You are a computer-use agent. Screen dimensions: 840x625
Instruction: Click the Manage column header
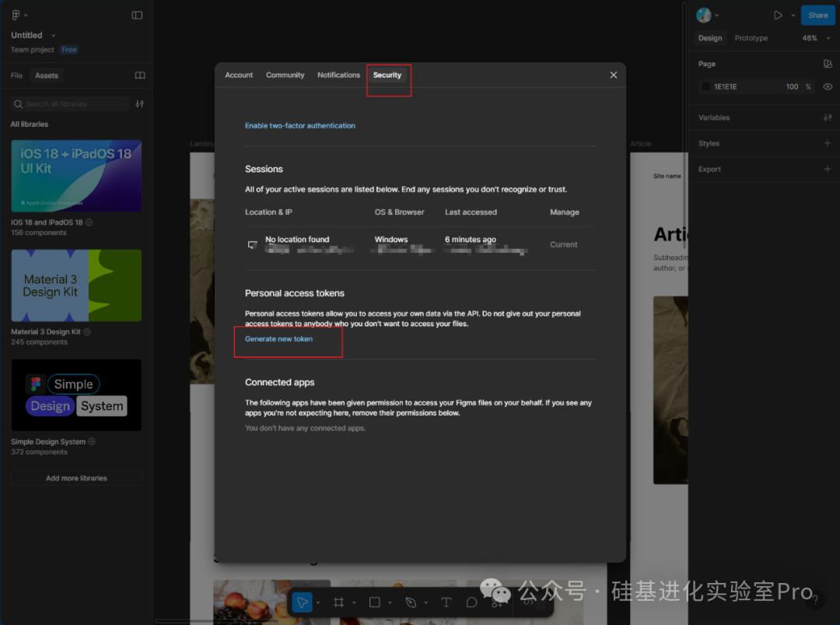pyautogui.click(x=565, y=212)
